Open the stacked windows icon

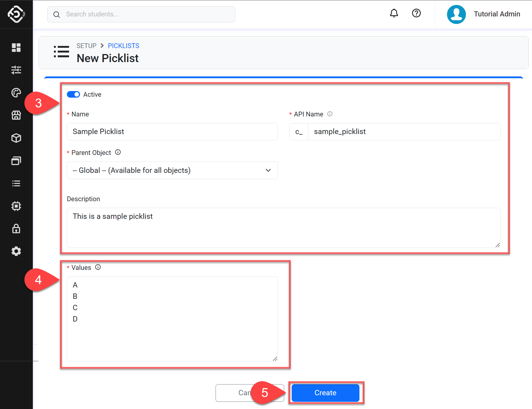click(x=16, y=161)
